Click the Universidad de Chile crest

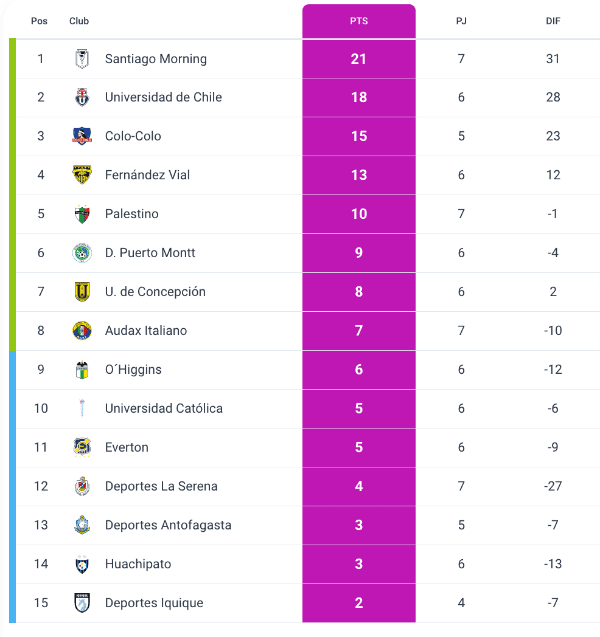82,98
